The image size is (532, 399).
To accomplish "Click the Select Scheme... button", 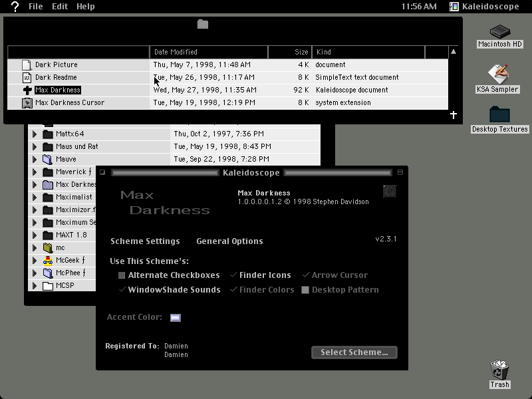I will (354, 352).
